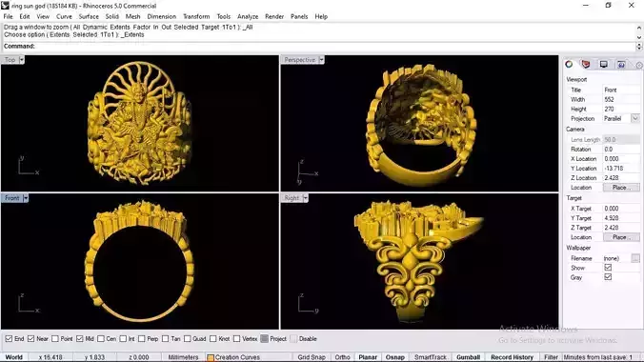This screenshot has height=362, width=644.
Task: Open the Layers panel tab icon
Action: 586,64
